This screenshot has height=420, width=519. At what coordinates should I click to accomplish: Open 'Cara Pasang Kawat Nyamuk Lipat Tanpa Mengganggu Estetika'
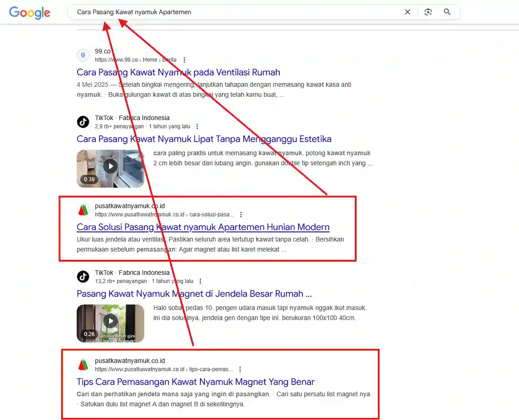tap(204, 139)
